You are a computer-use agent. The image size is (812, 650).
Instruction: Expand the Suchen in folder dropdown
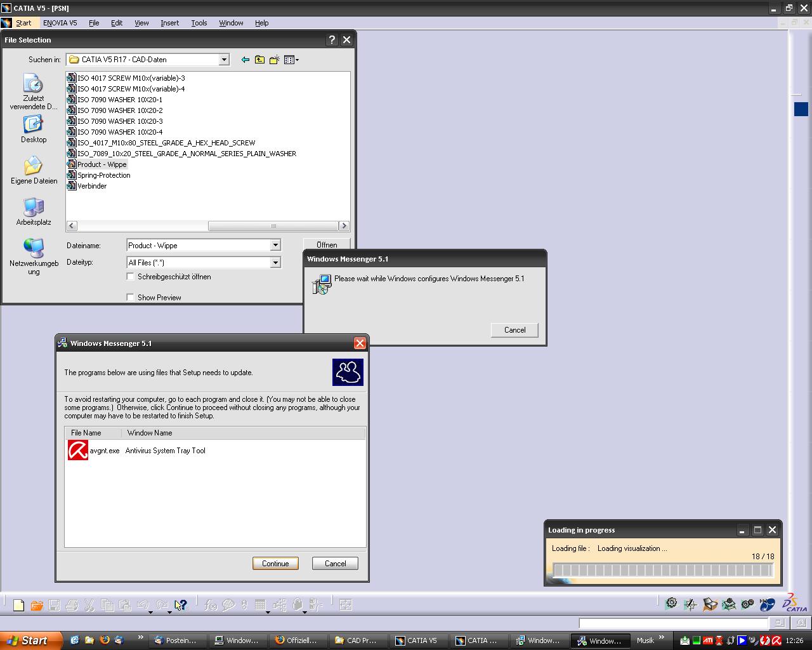click(224, 60)
